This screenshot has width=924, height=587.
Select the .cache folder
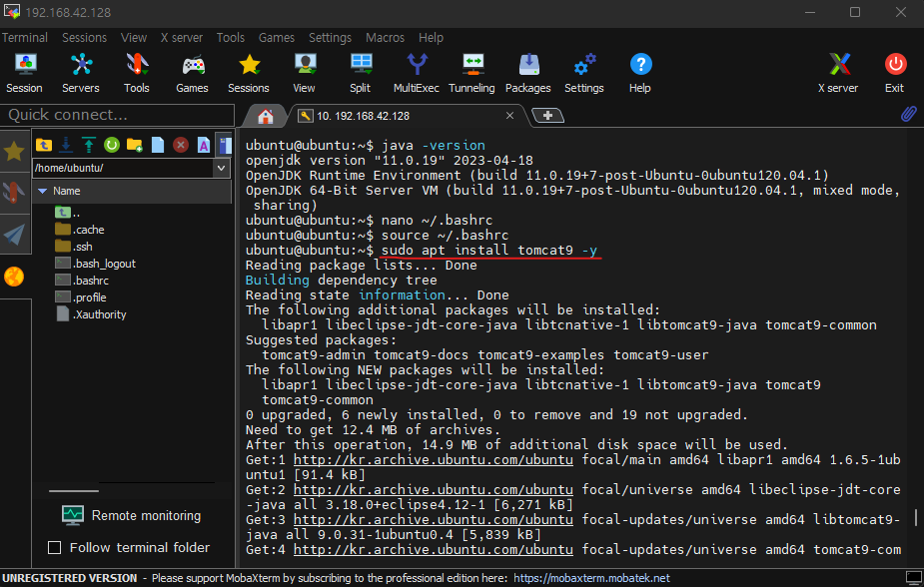point(80,230)
